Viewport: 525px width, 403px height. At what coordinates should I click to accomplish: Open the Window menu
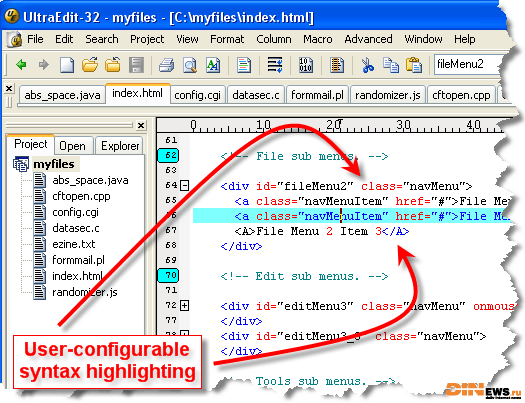[x=423, y=39]
